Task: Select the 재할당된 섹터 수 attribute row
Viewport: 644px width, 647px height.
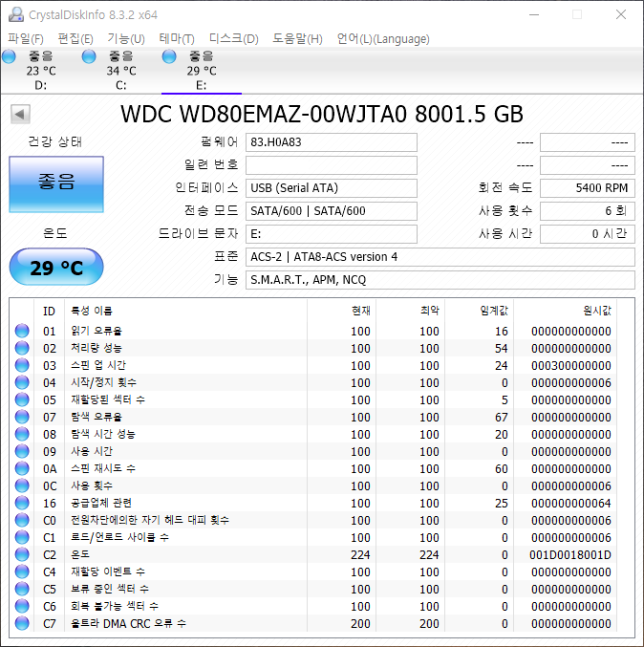Action: (313, 399)
